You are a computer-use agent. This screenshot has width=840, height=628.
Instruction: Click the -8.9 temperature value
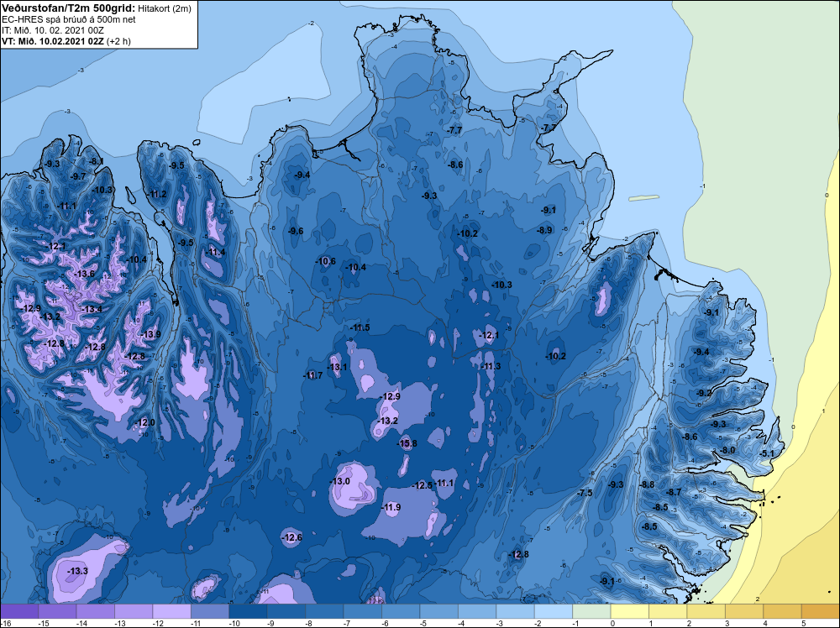coord(544,230)
